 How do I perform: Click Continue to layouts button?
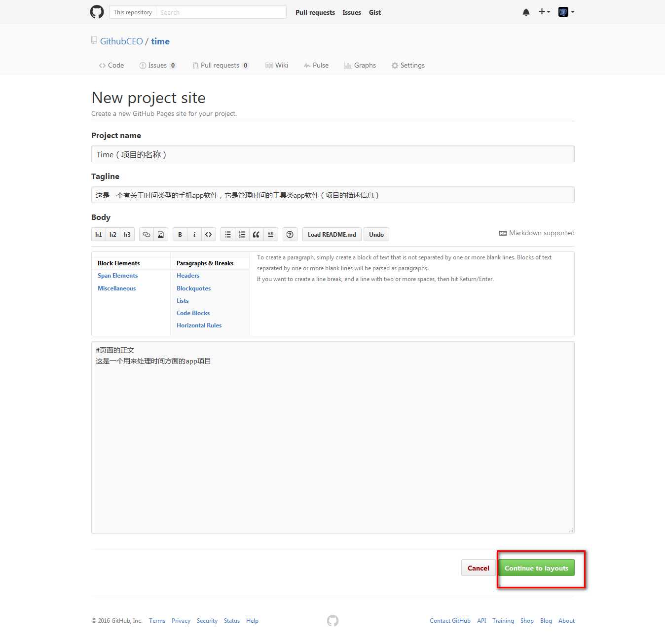tap(536, 568)
